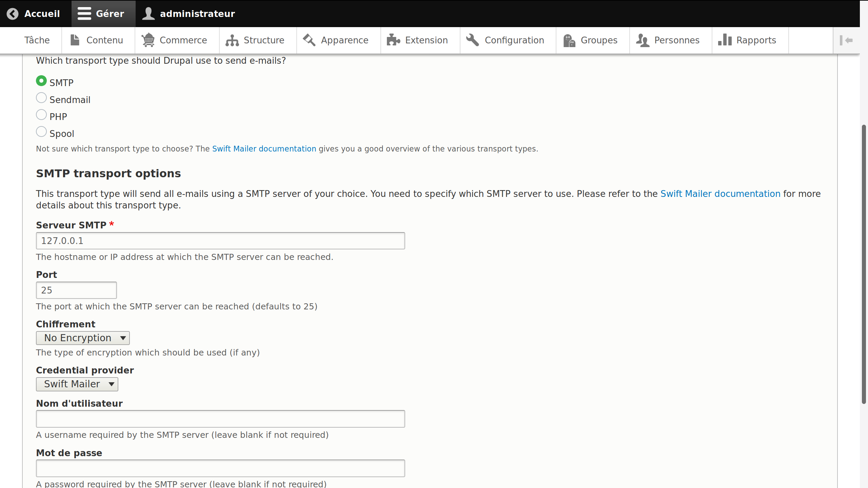868x488 pixels.
Task: Open the Extension puzzle piece icon
Action: click(393, 40)
